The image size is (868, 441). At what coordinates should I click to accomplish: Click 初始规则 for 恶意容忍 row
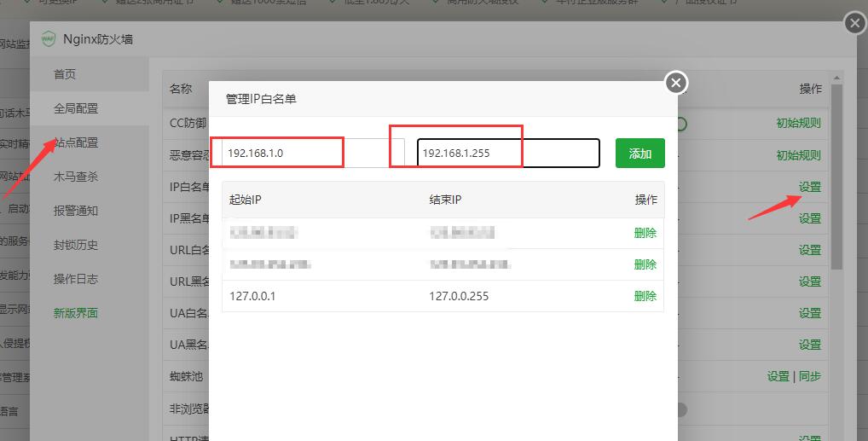pos(798,155)
